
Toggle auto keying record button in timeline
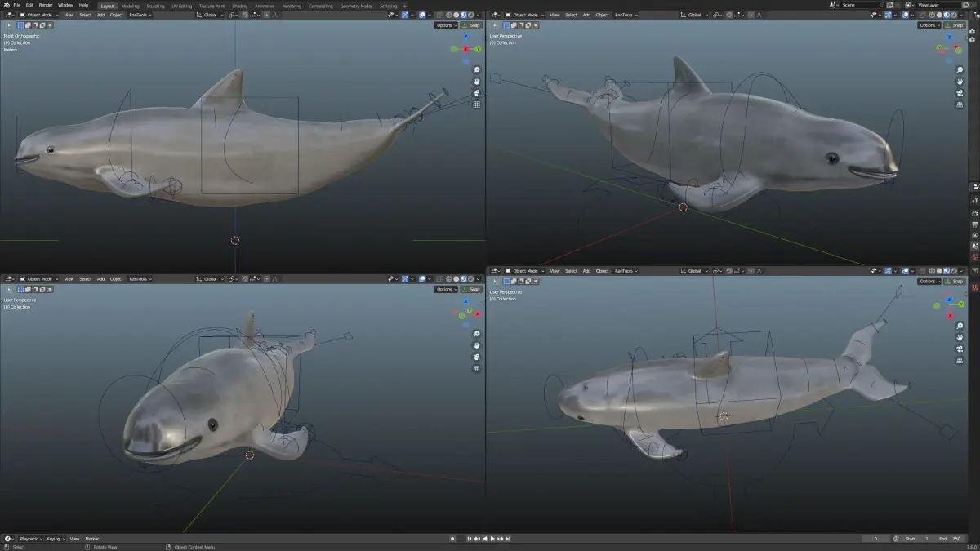452,539
